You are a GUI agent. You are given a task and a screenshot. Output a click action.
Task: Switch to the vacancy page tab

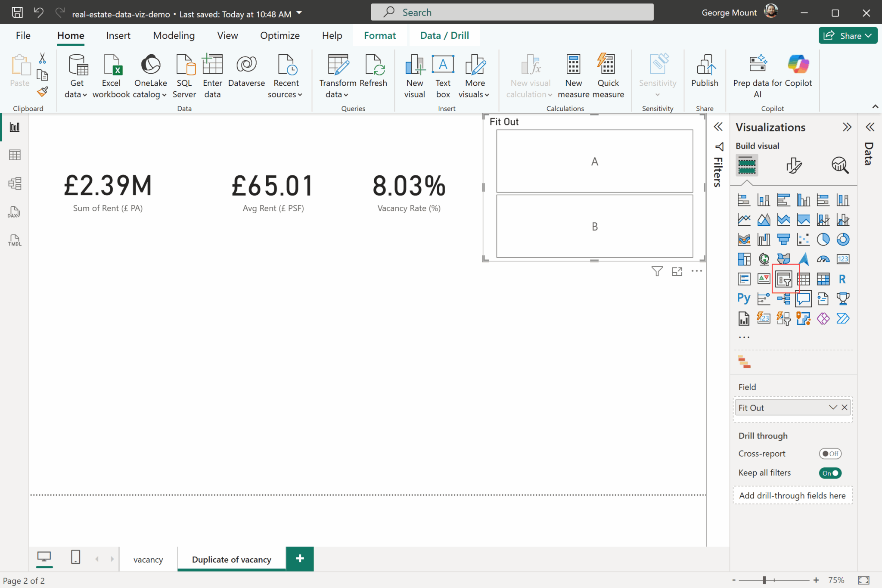148,560
